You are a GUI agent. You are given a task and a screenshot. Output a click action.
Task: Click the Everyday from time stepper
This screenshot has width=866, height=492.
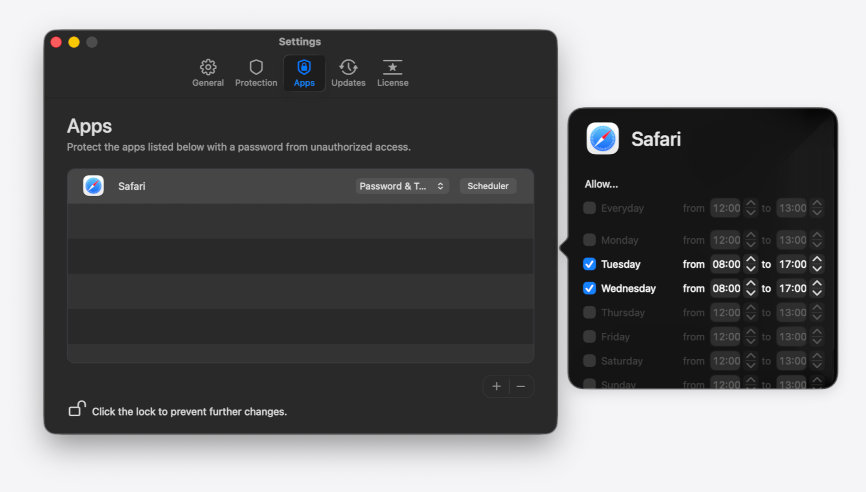(751, 208)
